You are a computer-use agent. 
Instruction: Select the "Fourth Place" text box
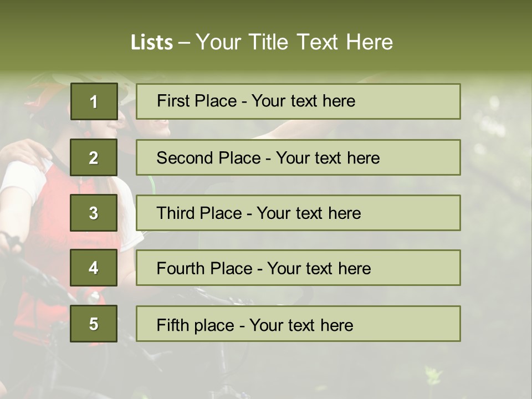[298, 268]
